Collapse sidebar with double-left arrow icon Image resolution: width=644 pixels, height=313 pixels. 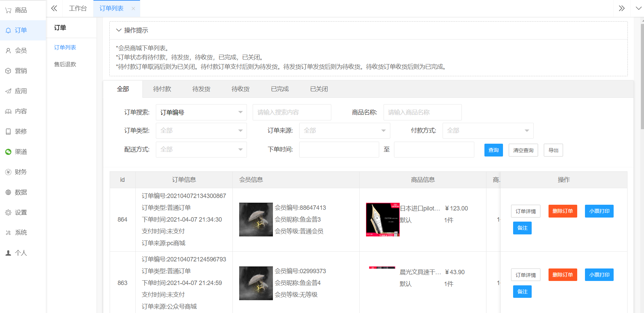54,8
